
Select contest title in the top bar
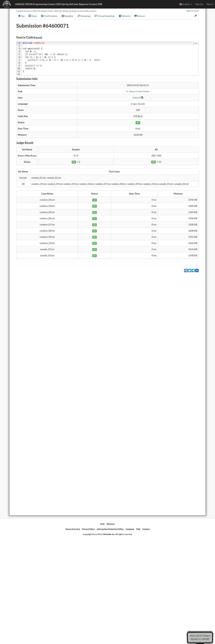coord(59,4)
